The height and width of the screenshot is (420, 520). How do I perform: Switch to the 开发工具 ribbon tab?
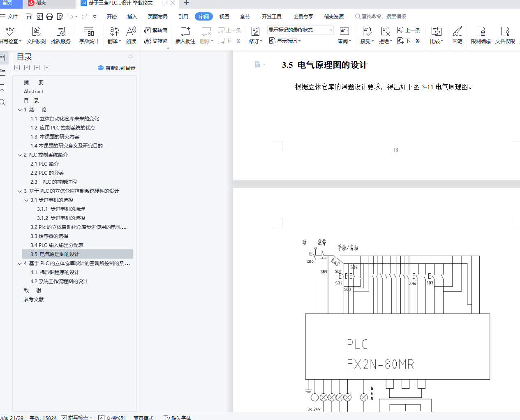(x=272, y=16)
